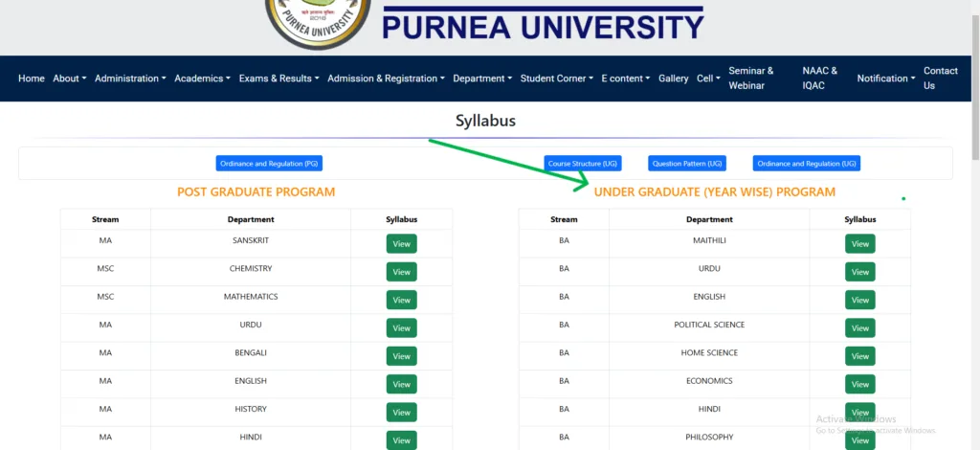This screenshot has height=450, width=980.
Task: Expand the Academics menu
Action: pos(203,79)
